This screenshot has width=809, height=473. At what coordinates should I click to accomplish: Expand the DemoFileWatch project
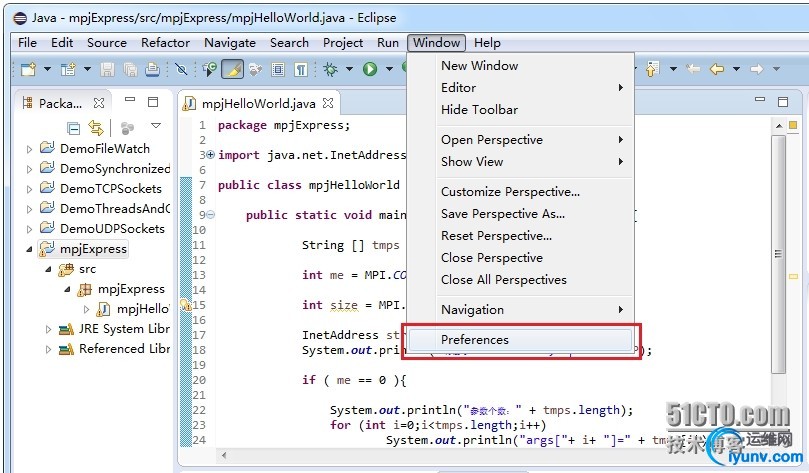(29, 149)
